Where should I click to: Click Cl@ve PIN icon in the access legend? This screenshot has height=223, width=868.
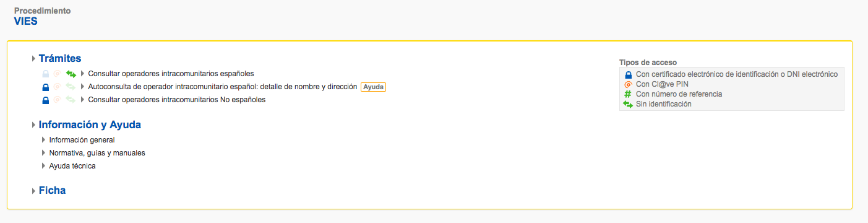[x=628, y=84]
